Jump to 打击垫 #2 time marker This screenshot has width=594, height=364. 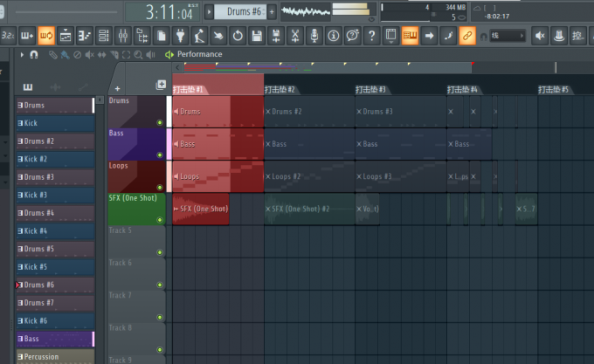(280, 90)
